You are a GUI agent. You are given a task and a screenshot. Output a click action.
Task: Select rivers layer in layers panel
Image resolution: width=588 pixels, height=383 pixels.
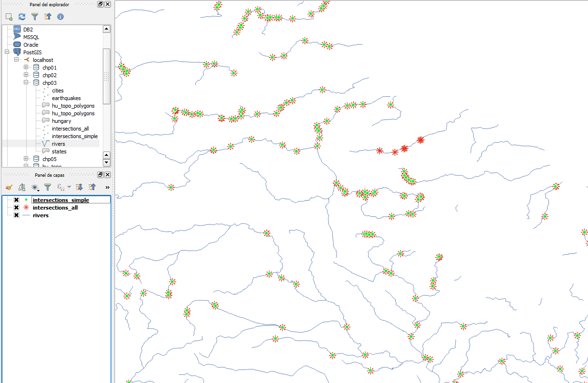[40, 215]
